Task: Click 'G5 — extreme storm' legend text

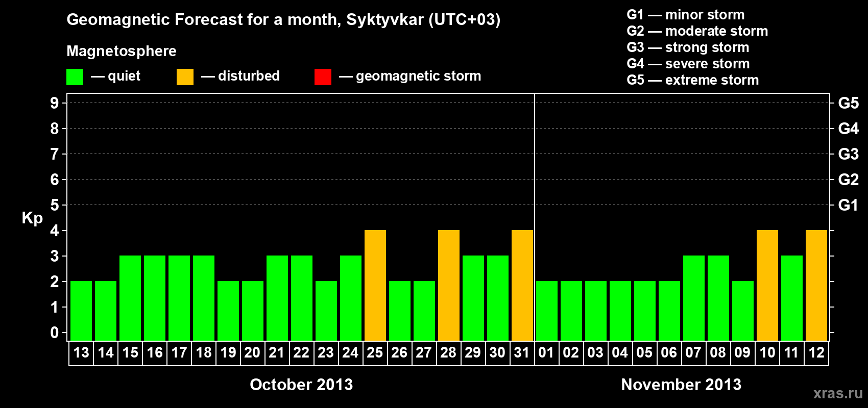Action: 693,80
